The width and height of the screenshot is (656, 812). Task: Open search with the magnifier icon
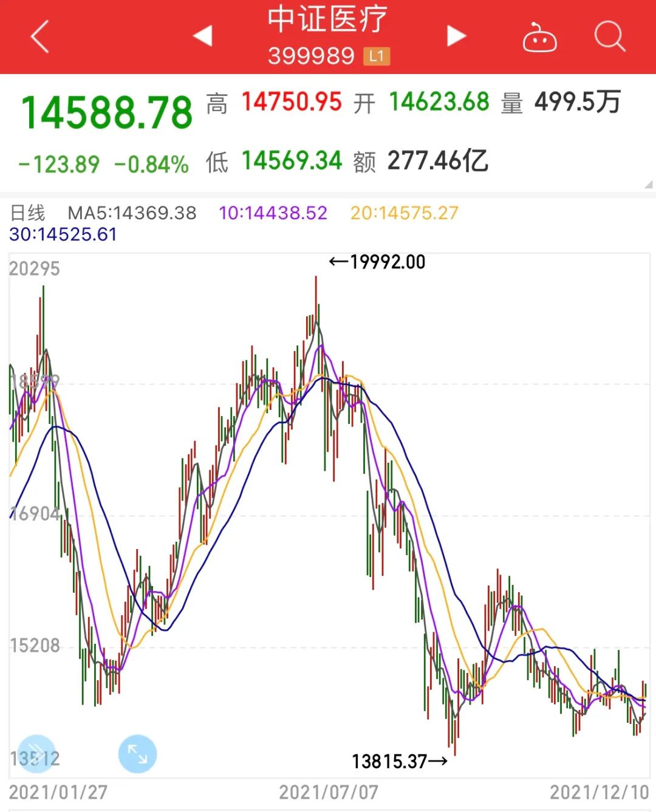609,36
